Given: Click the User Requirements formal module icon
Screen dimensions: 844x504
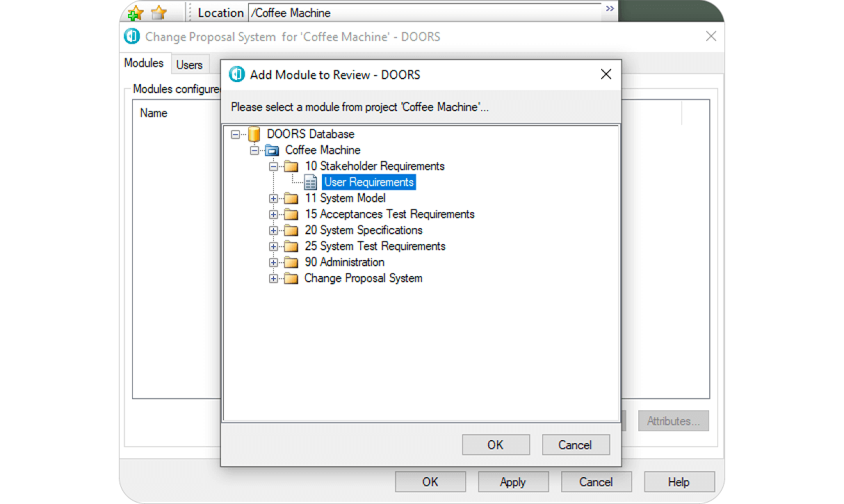Looking at the screenshot, I should [x=310, y=181].
